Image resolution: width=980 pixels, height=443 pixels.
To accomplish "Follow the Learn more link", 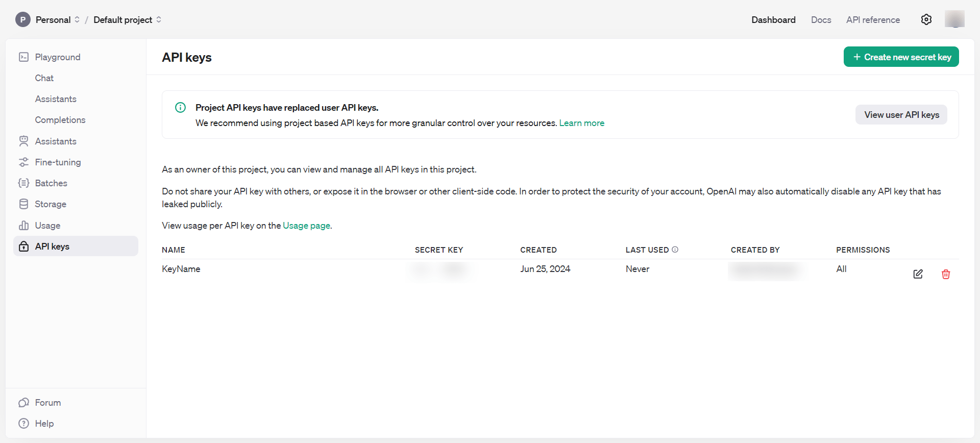I will click(581, 123).
